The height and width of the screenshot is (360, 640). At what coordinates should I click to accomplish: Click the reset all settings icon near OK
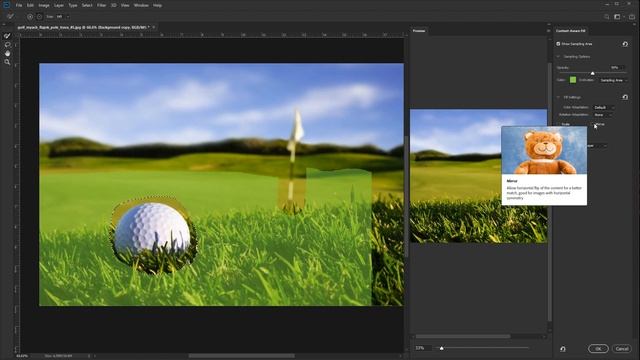563,349
